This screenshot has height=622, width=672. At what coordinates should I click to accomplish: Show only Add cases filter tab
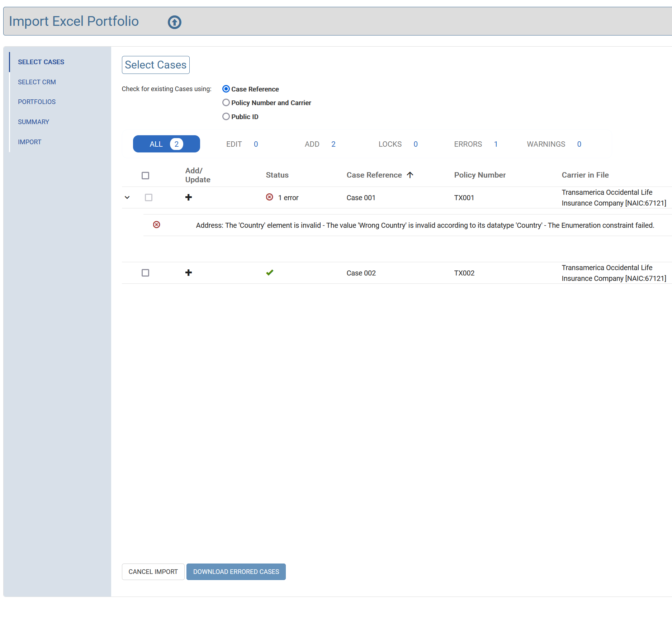320,144
